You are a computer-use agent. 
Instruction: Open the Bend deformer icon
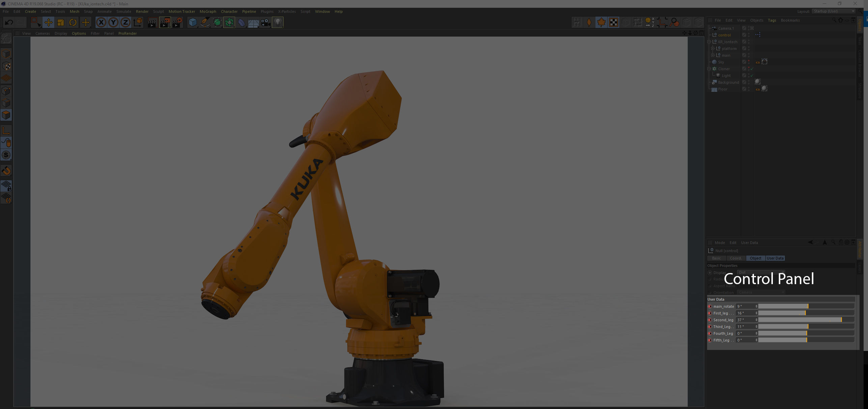click(242, 23)
